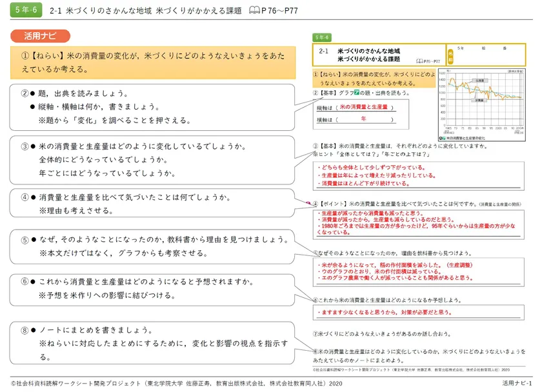Viewport: 542px width, 392px height.
Task: Select the orange ①【ねらい】 box on the left
Action: (153, 63)
